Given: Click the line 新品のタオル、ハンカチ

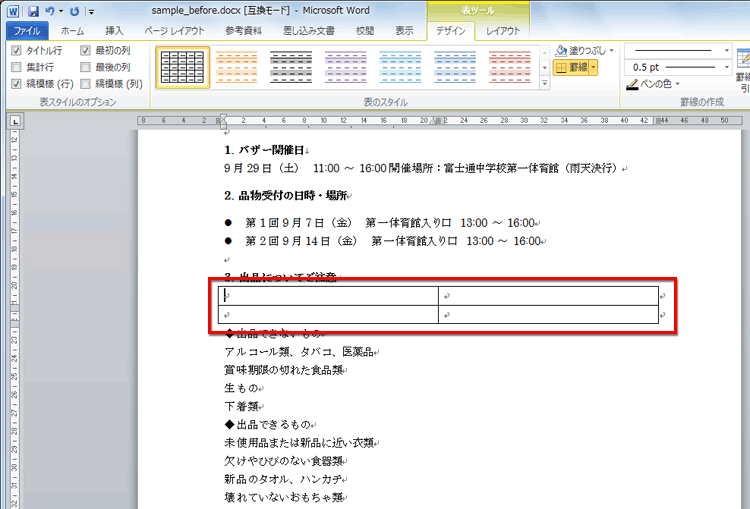Looking at the screenshot, I should (x=284, y=479).
